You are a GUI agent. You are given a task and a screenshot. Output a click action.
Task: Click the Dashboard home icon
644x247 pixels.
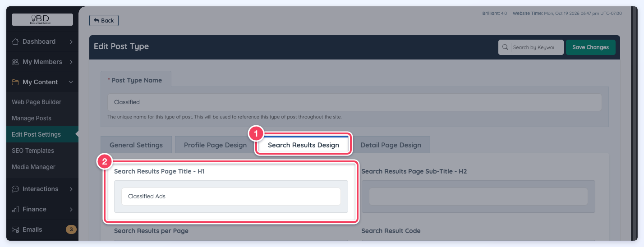point(15,41)
